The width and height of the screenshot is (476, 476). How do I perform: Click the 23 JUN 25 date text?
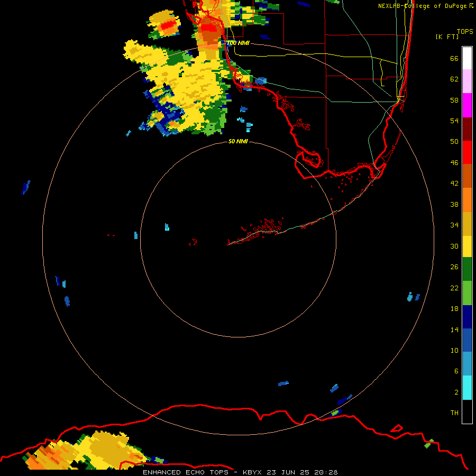288,472
